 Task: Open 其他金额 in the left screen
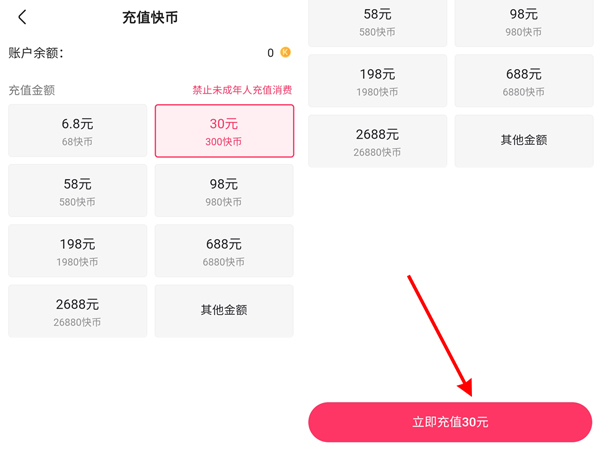coord(224,310)
